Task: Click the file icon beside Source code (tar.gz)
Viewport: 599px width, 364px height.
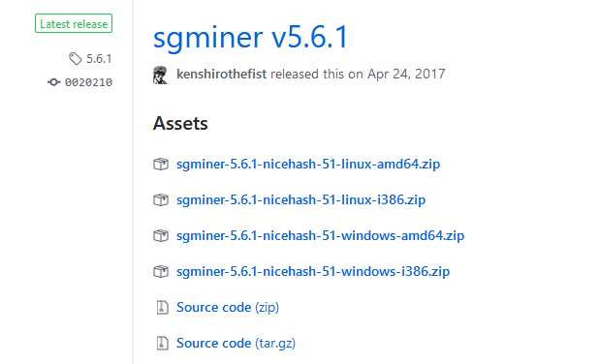Action: click(163, 344)
